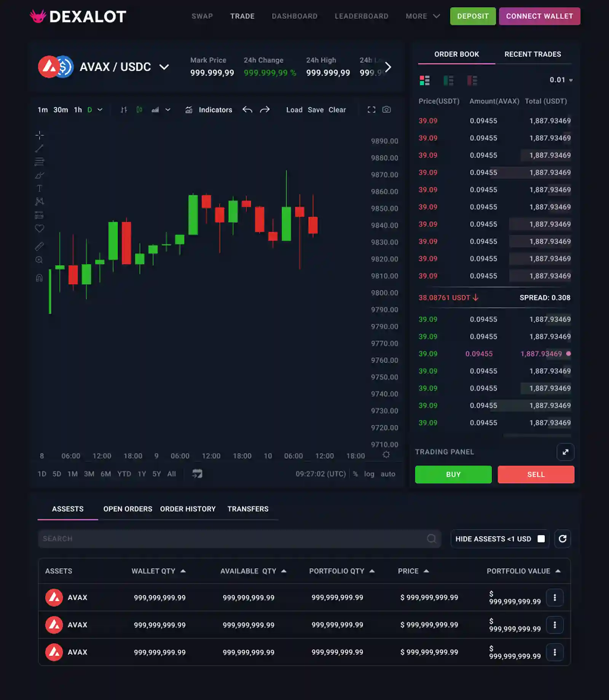Click the green BUY button

tap(453, 474)
